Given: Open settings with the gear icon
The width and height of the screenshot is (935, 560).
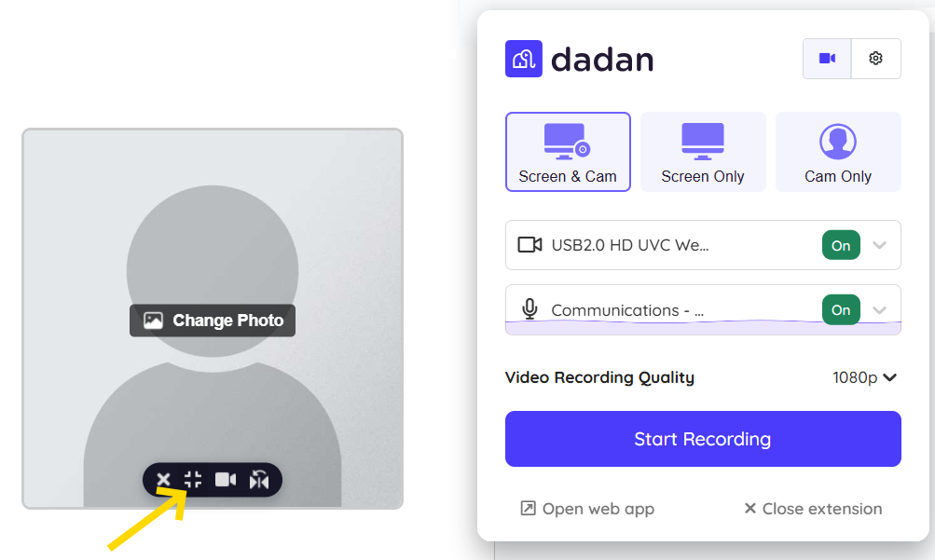Looking at the screenshot, I should [x=875, y=59].
